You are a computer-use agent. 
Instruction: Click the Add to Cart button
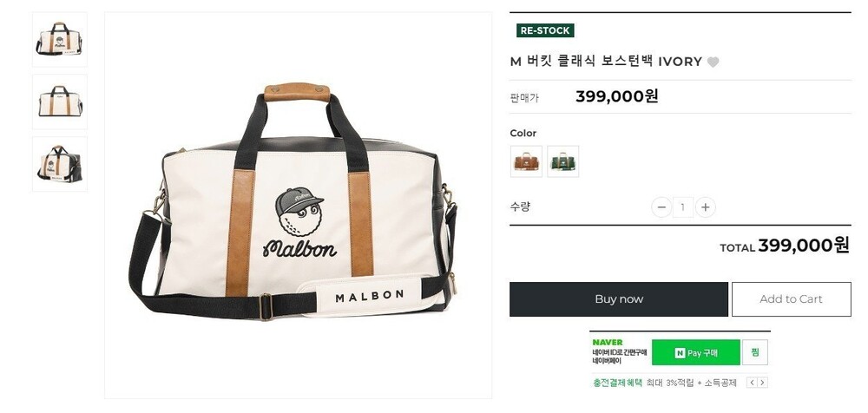click(x=791, y=299)
